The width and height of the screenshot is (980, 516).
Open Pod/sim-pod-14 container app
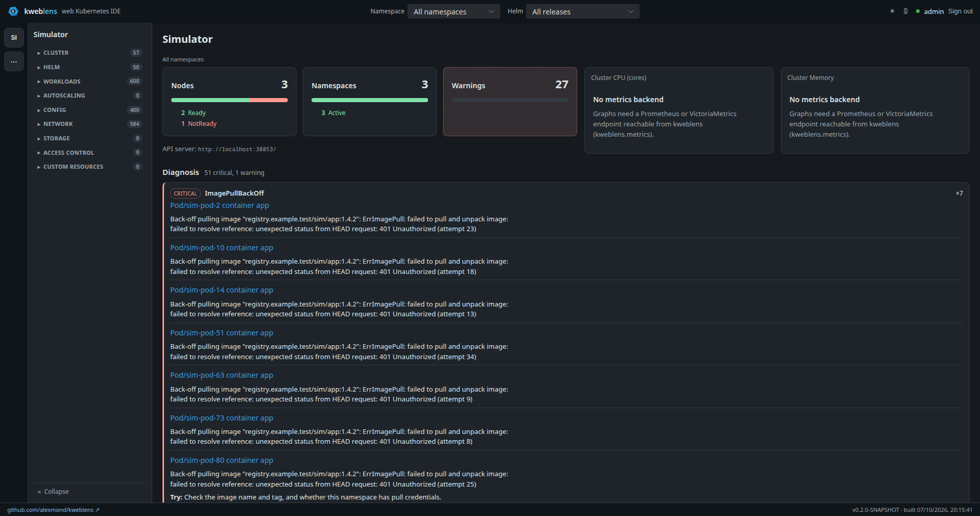click(x=222, y=290)
